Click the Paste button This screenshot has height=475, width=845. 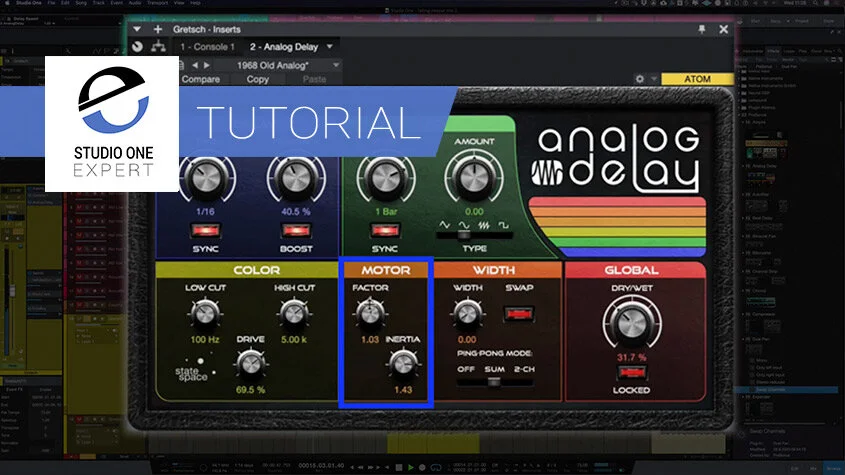[x=314, y=79]
